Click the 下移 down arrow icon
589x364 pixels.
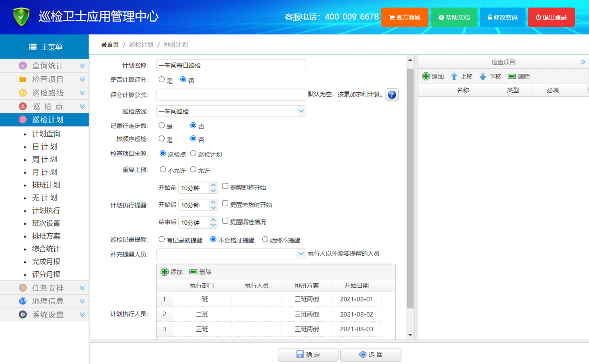click(x=483, y=76)
